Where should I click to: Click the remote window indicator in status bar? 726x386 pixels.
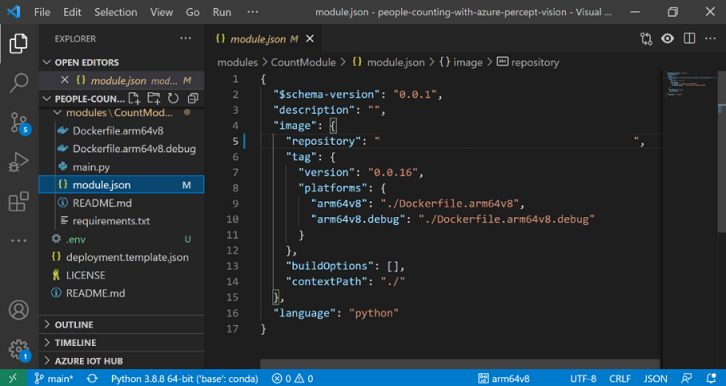coord(13,379)
